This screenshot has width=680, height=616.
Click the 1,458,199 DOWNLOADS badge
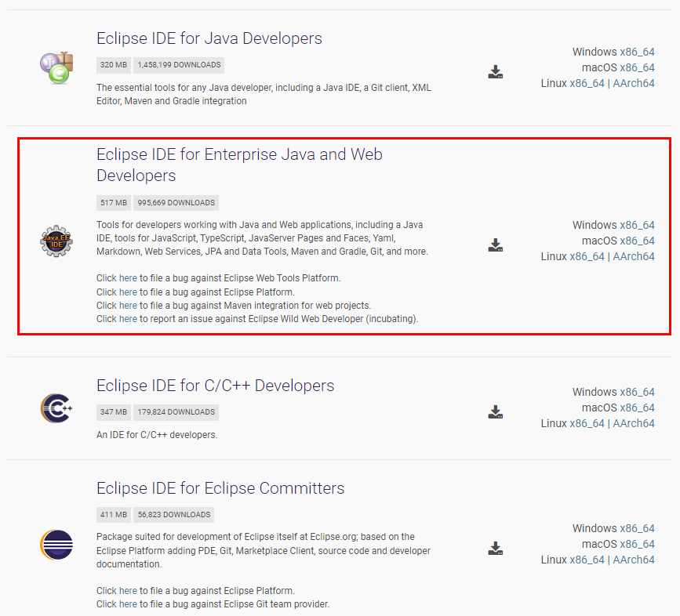coord(179,65)
